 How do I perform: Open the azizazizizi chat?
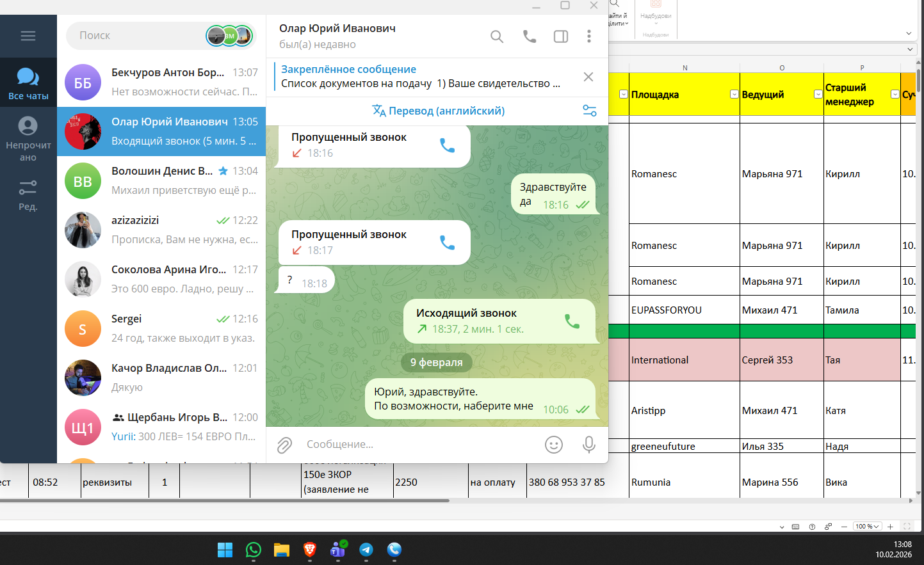tap(161, 230)
